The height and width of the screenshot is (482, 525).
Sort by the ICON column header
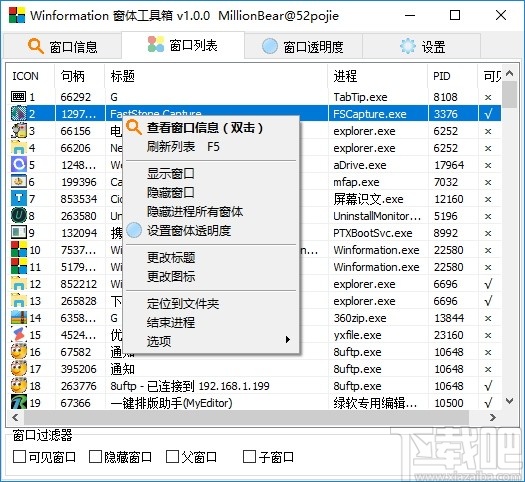pos(30,76)
